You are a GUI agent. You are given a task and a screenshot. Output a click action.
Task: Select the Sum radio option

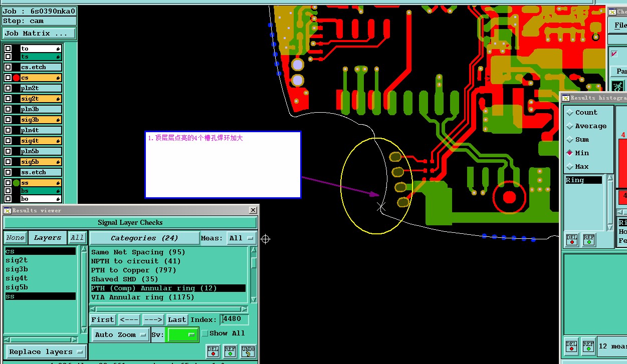click(x=570, y=140)
